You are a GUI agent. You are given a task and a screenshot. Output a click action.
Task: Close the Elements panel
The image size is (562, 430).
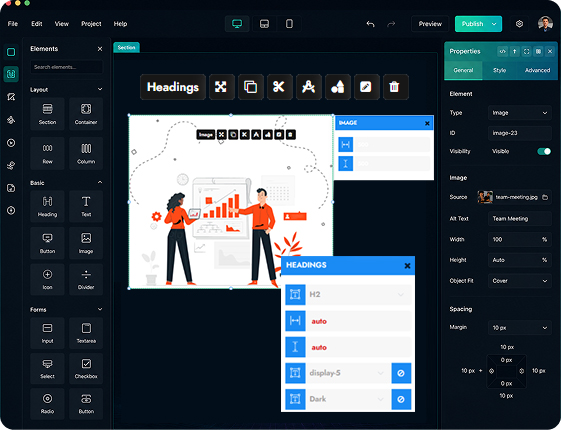point(100,49)
